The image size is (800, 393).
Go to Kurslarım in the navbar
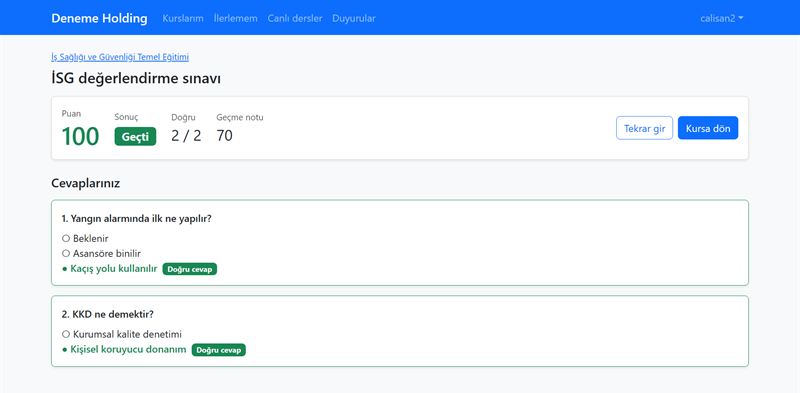[x=183, y=18]
